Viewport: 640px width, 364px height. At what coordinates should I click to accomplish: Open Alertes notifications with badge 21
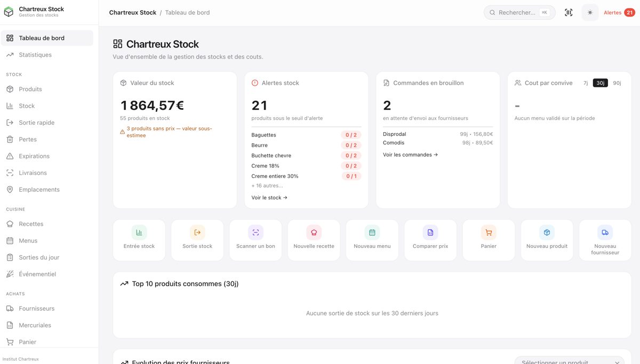619,13
